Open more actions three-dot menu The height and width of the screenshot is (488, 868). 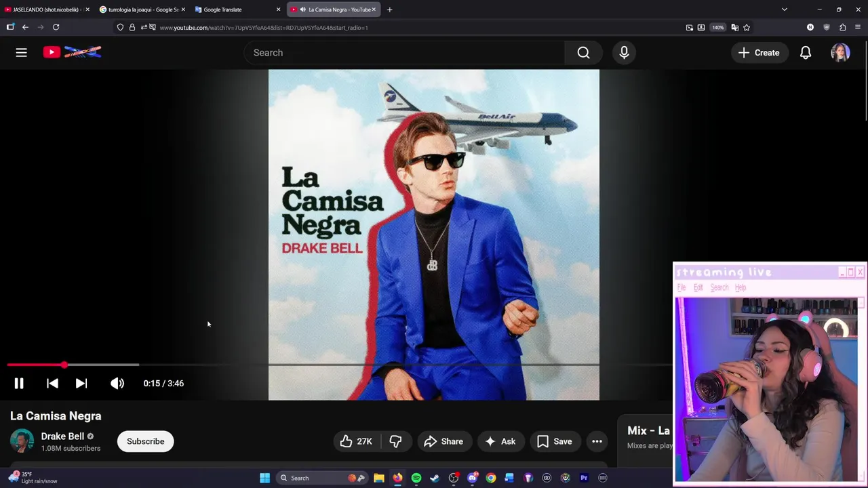click(597, 441)
